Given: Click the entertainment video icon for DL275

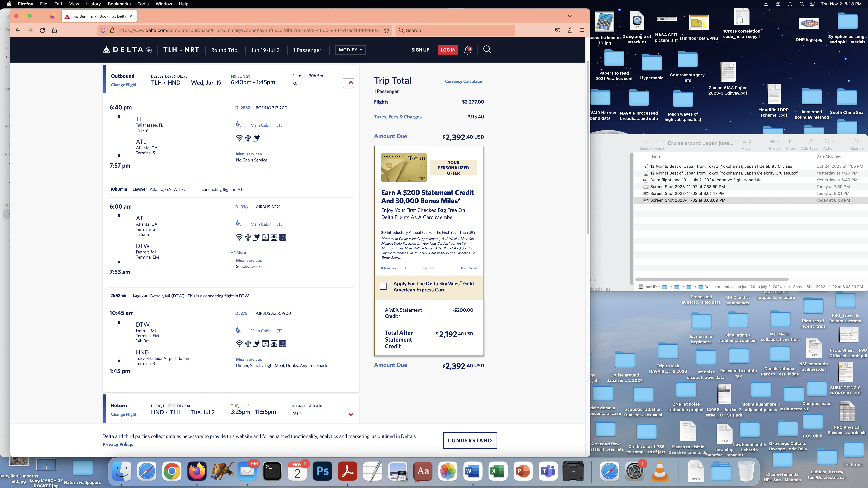Looking at the screenshot, I should pos(265,343).
